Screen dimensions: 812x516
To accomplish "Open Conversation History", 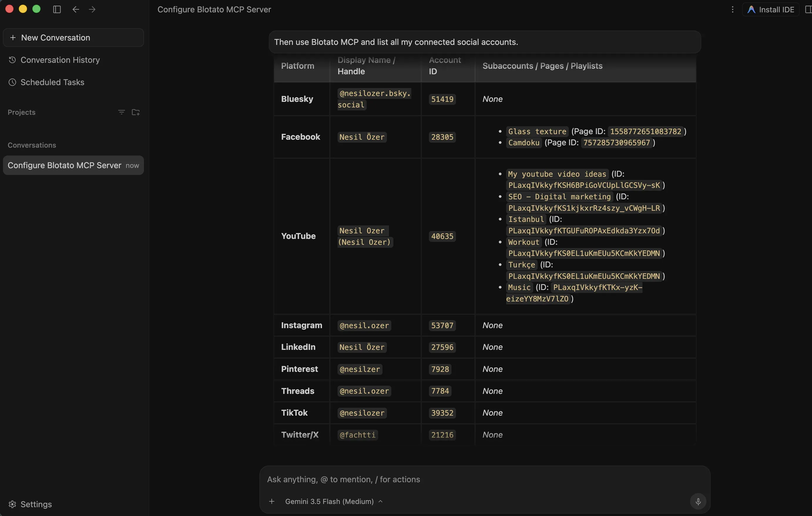I will tap(60, 60).
